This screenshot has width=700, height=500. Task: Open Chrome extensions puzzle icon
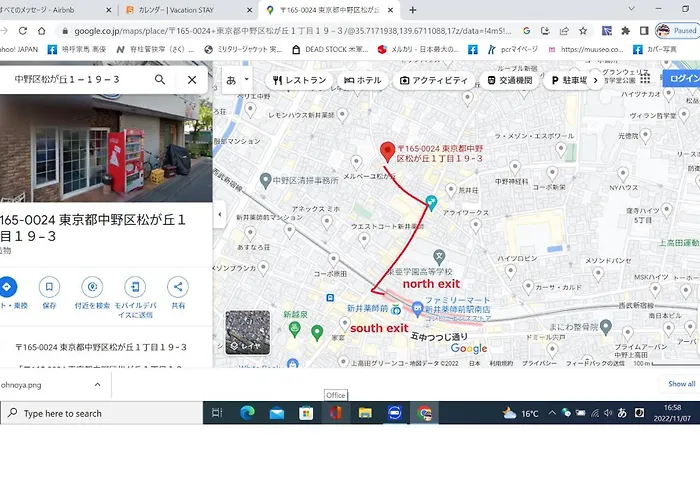point(625,31)
